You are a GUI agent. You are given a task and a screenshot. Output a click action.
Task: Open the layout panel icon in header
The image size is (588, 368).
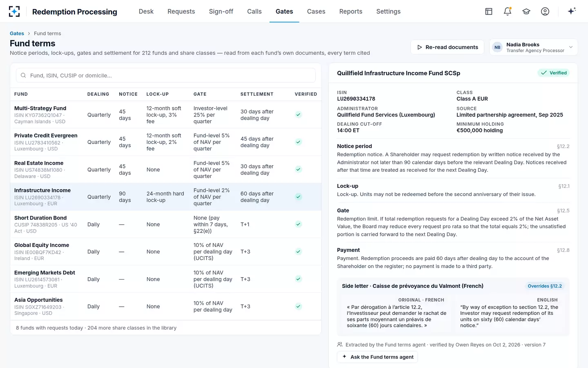point(489,11)
